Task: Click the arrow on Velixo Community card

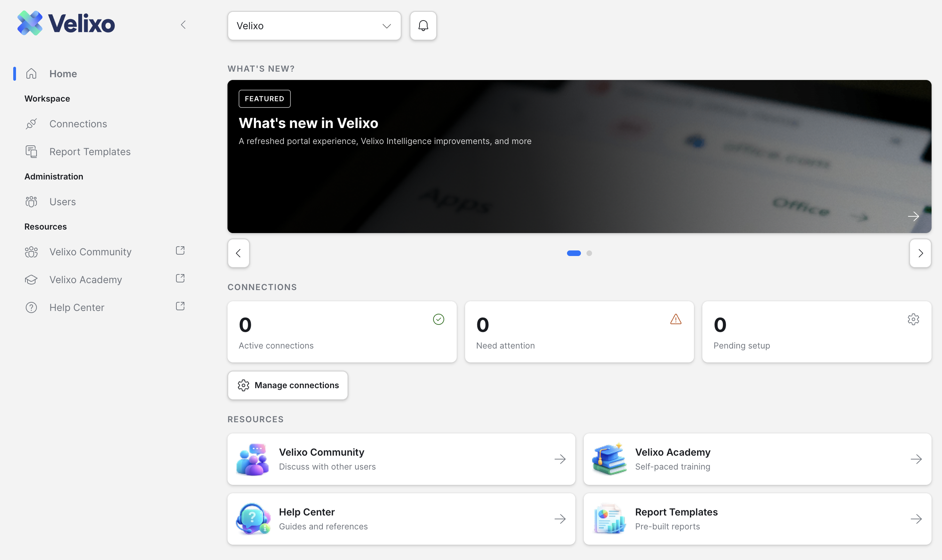Action: pos(560,459)
